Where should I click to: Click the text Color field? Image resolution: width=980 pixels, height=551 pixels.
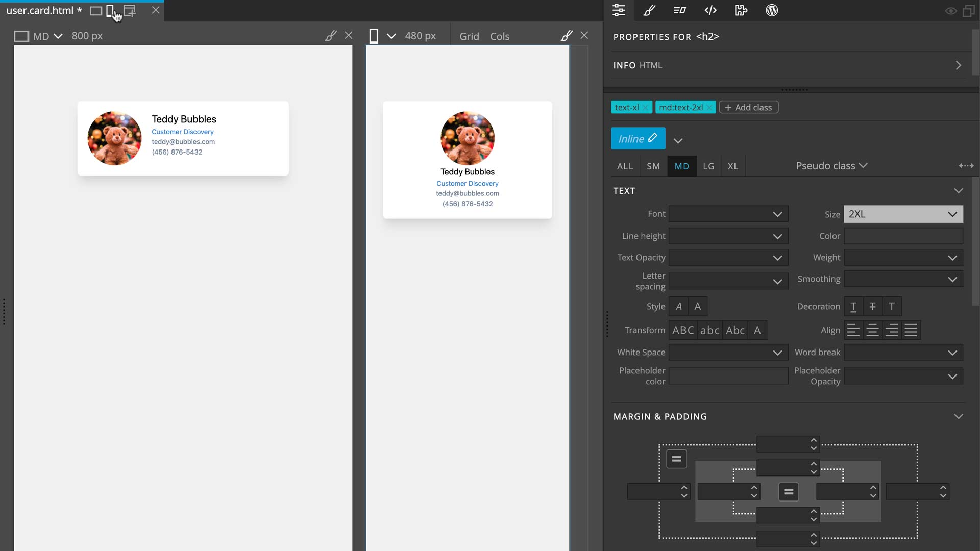click(903, 236)
